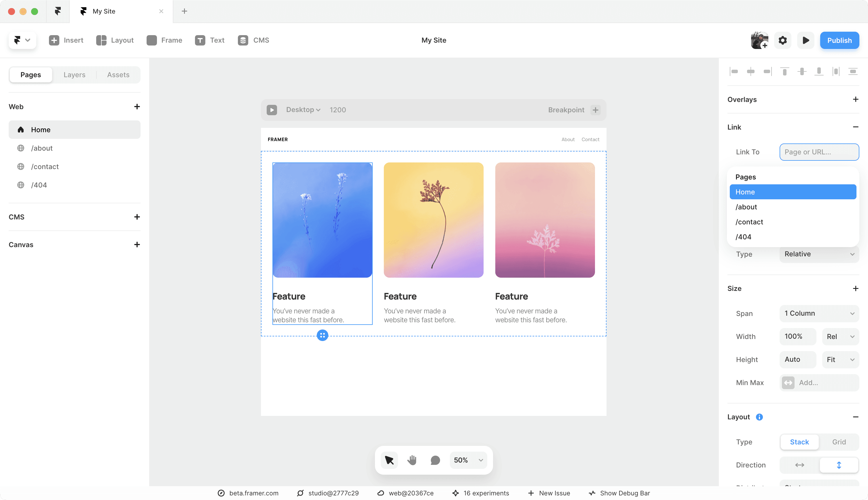Click the preview play button
This screenshot has height=500, width=868.
pos(806,40)
